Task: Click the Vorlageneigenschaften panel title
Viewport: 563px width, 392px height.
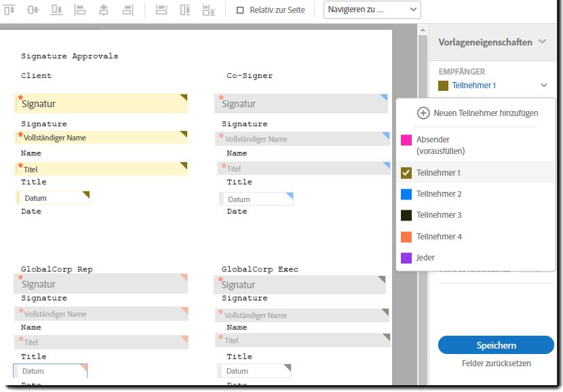Action: (485, 42)
